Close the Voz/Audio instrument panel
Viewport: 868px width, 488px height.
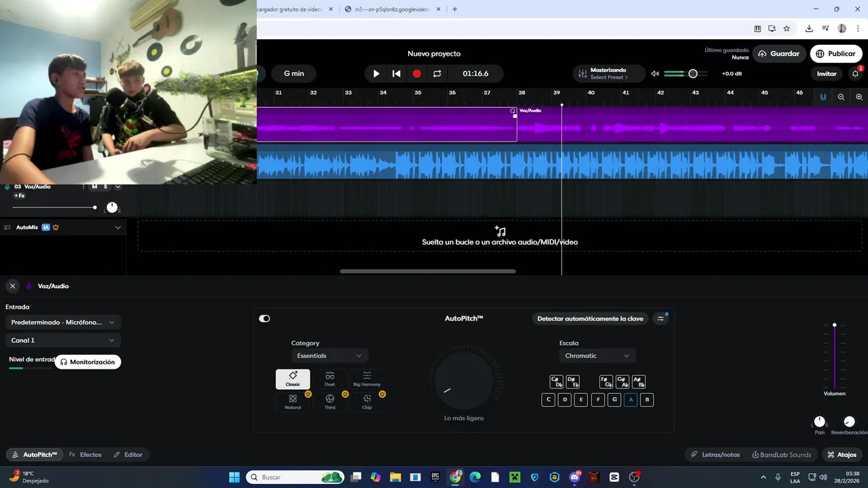coord(12,286)
